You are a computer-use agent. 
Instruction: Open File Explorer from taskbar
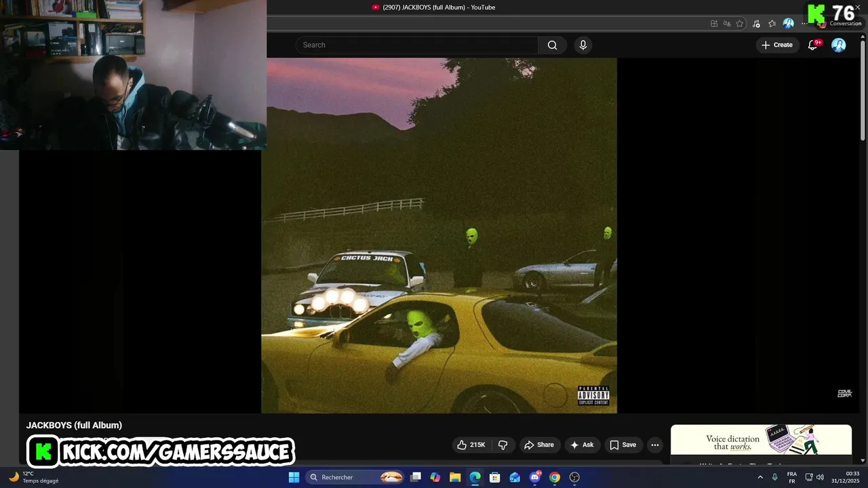(455, 477)
